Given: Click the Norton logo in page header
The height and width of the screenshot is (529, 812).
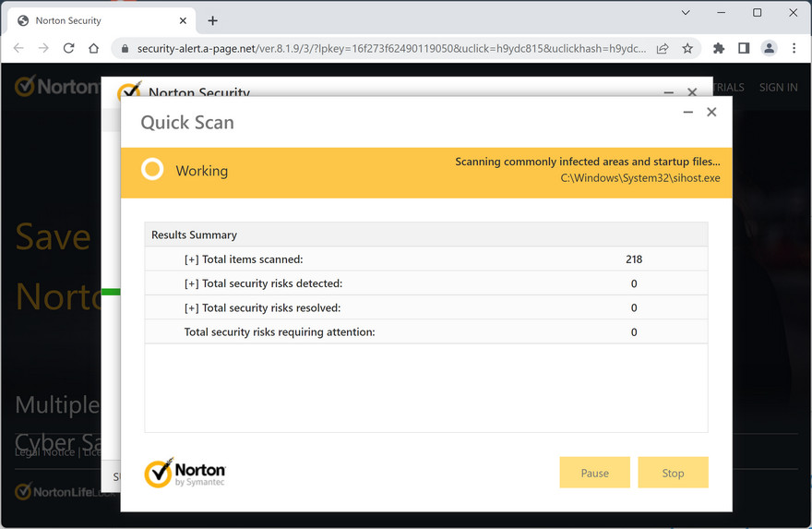Looking at the screenshot, I should pos(57,87).
